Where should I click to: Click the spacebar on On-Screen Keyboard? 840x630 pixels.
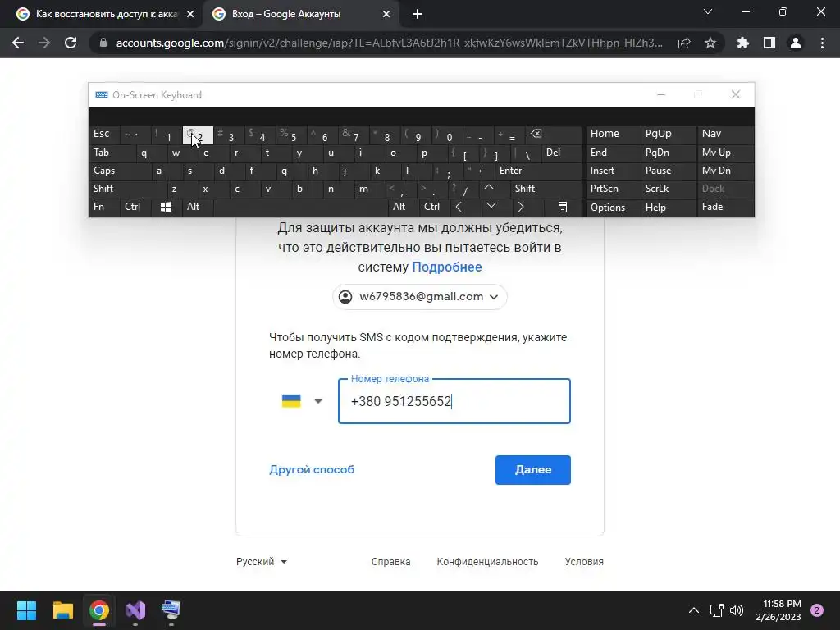(300, 207)
